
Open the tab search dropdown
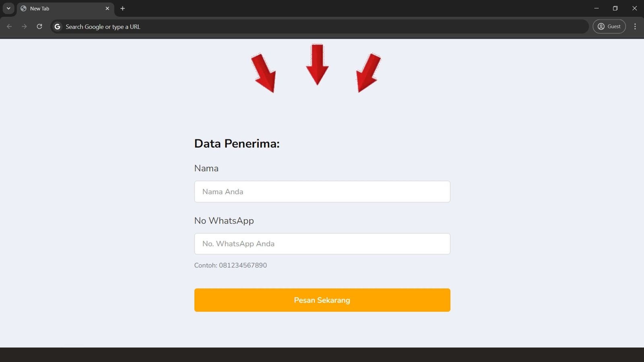tap(8, 8)
